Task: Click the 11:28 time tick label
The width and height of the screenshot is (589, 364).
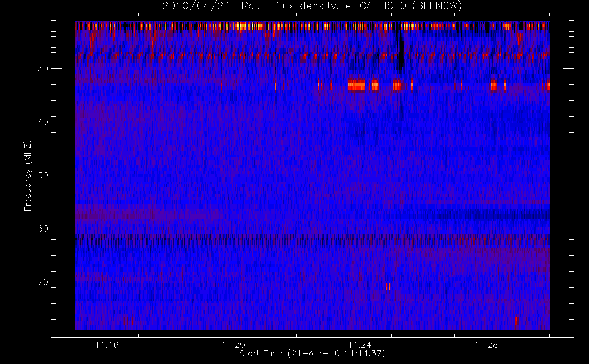Action: click(x=486, y=345)
